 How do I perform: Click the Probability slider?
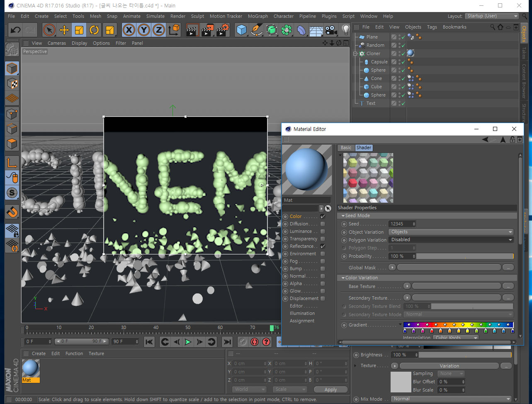[x=465, y=256]
